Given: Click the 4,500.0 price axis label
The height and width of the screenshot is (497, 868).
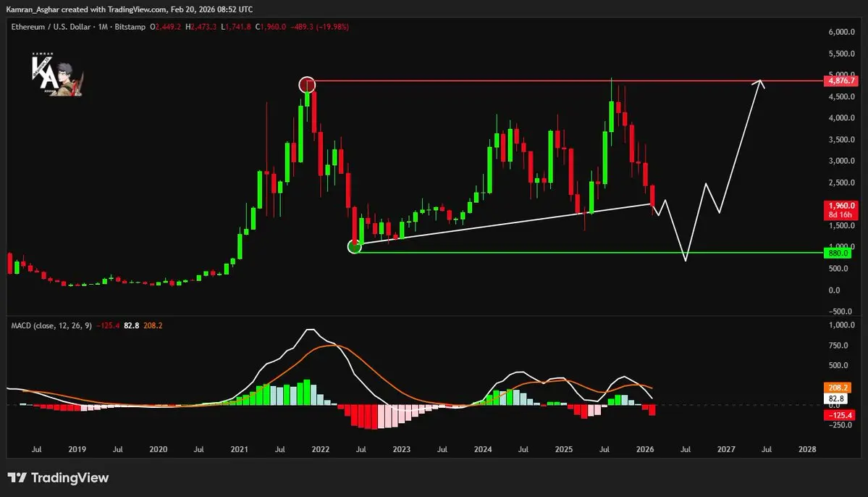Looking at the screenshot, I should coord(841,96).
